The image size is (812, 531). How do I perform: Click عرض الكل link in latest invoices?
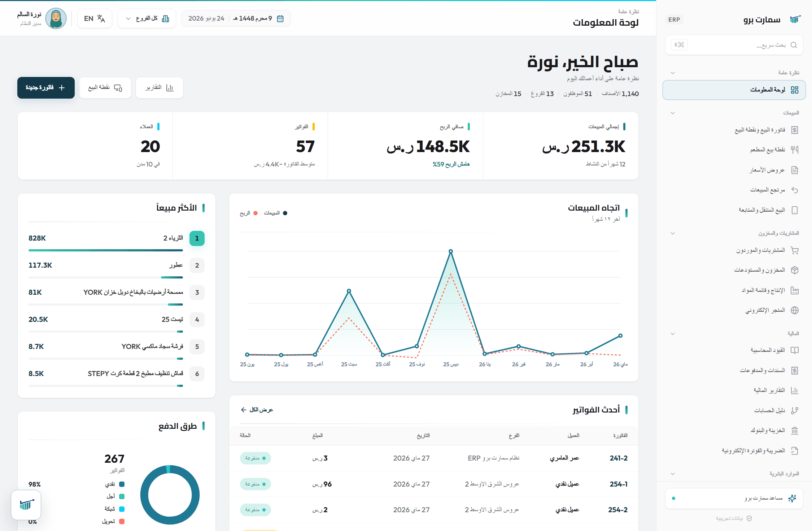coord(257,410)
